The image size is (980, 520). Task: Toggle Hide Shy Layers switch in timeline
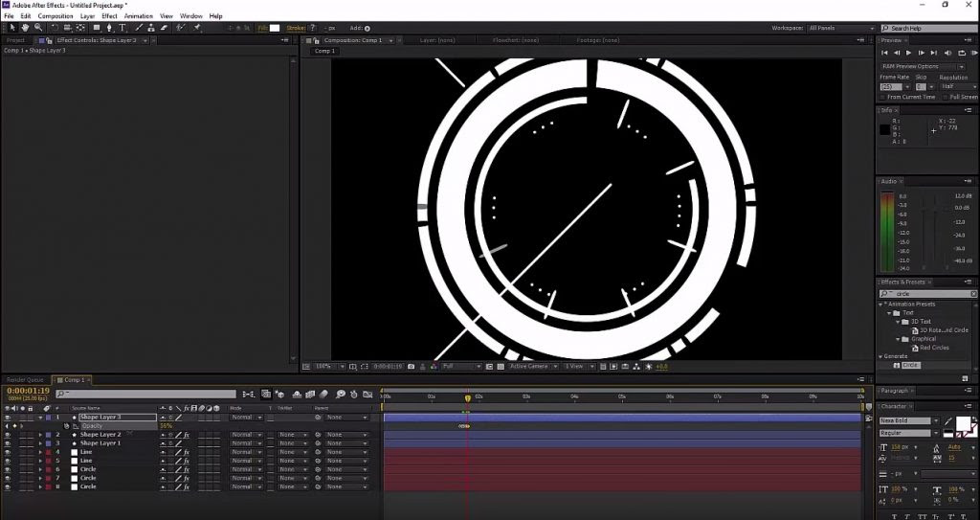click(297, 395)
